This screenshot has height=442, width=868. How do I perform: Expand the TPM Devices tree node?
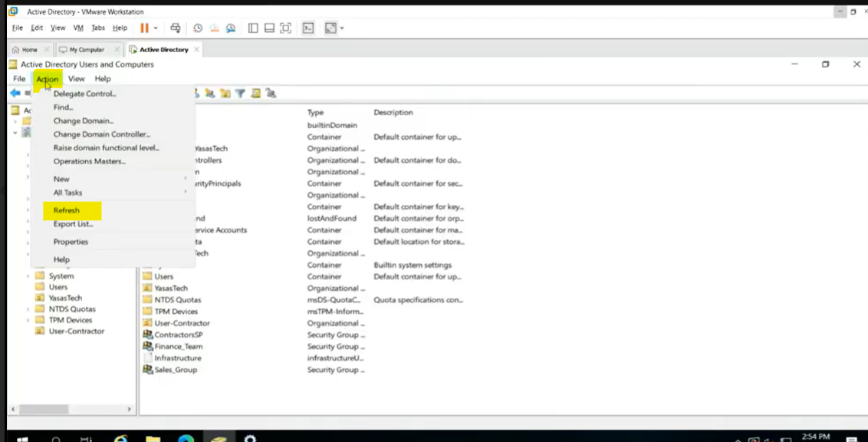28,320
